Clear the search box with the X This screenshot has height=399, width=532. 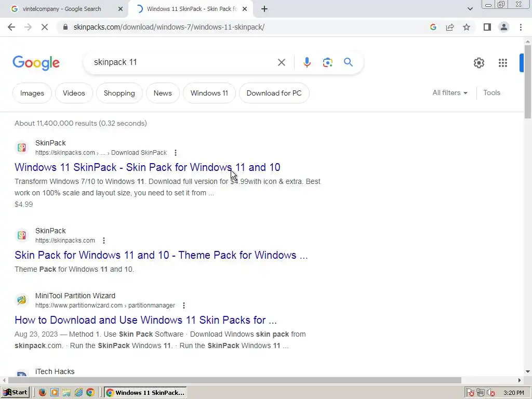(281, 62)
